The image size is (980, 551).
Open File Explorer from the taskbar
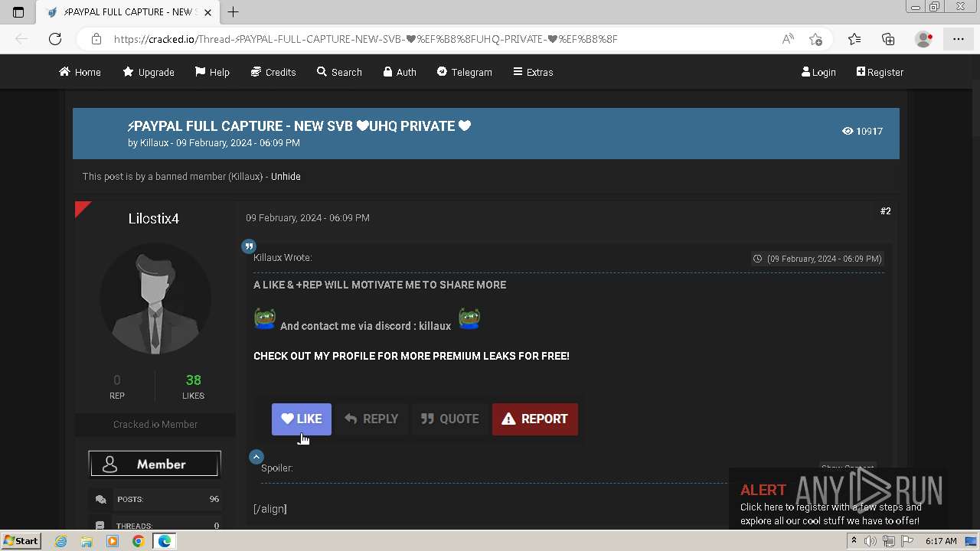(87, 541)
